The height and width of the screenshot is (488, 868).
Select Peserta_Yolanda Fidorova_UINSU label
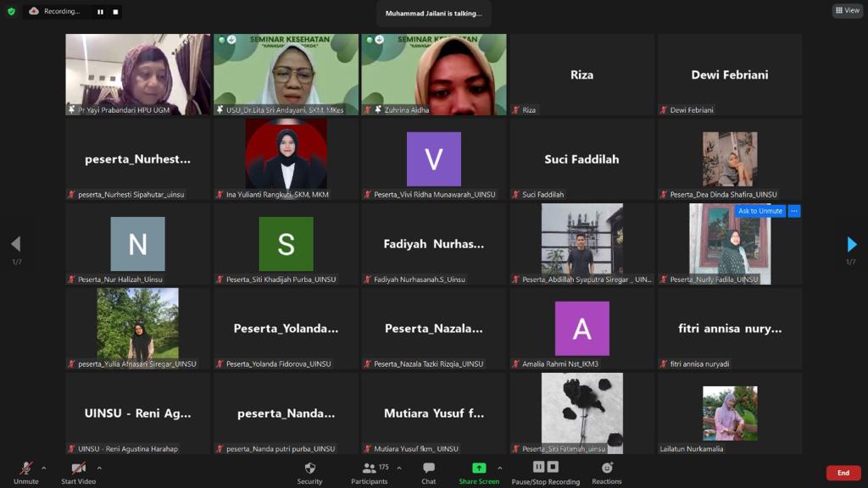[x=278, y=364]
